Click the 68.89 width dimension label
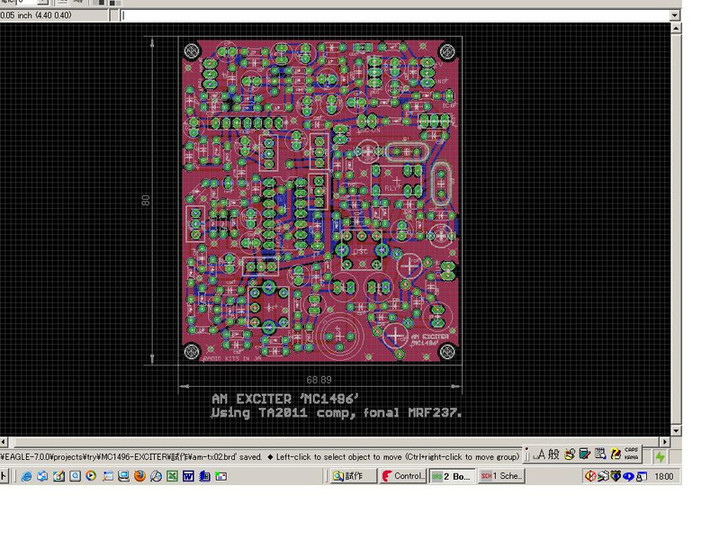The image size is (720, 540). click(319, 380)
